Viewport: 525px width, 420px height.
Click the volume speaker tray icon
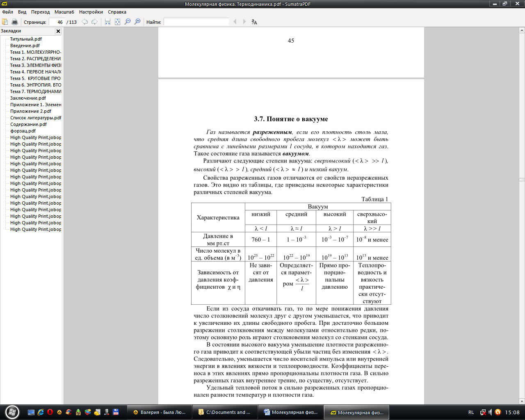490,412
